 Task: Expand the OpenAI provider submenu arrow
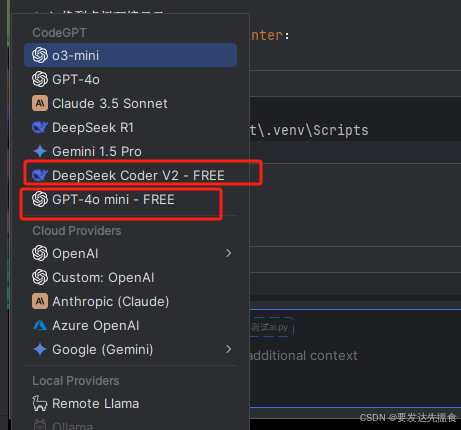coord(229,253)
